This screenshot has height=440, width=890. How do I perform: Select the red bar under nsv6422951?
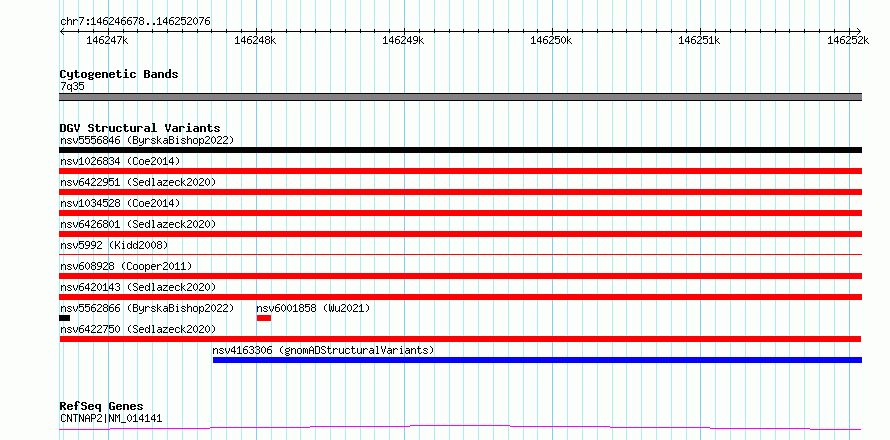(460, 192)
